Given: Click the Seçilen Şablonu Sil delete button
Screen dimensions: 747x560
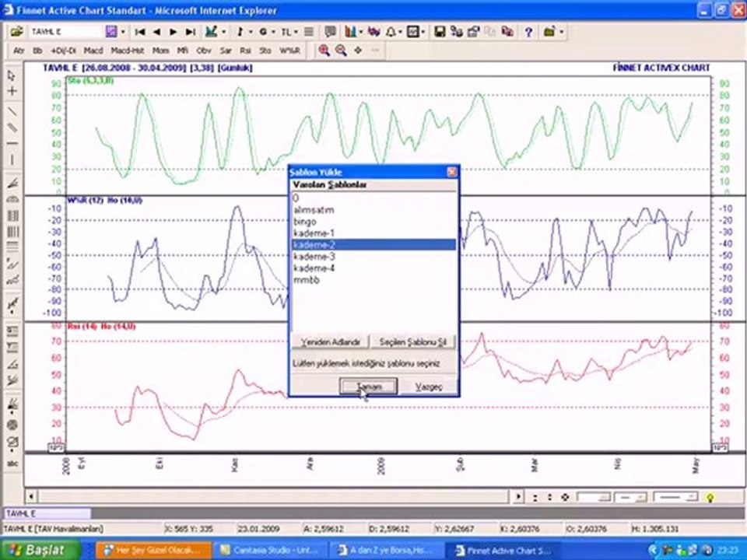Looking at the screenshot, I should tap(413, 342).
